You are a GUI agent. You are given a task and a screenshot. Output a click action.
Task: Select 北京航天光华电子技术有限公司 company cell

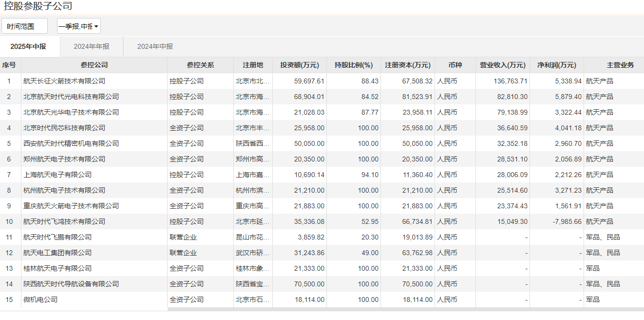(x=71, y=112)
